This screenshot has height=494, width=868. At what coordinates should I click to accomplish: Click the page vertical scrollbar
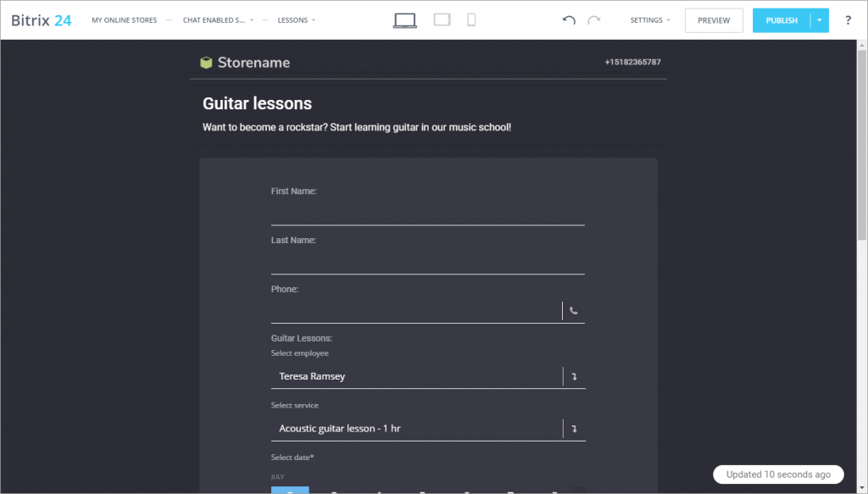point(862,145)
